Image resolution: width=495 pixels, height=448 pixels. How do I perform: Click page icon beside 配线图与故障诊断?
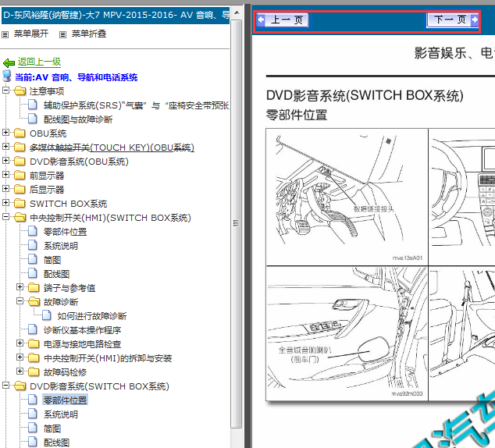click(33, 119)
